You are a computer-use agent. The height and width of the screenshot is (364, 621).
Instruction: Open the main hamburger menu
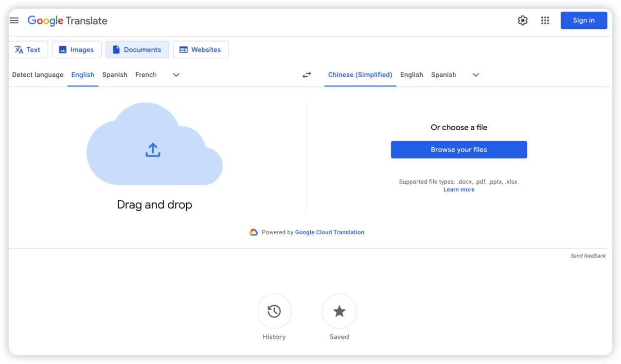coord(14,20)
